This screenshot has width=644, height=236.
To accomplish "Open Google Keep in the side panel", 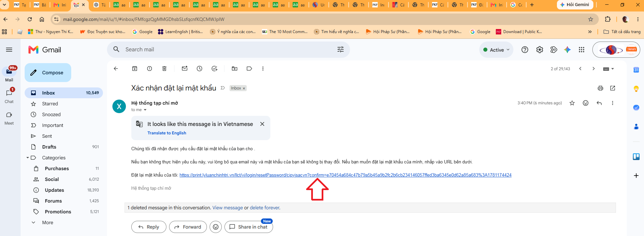I will pos(636,89).
